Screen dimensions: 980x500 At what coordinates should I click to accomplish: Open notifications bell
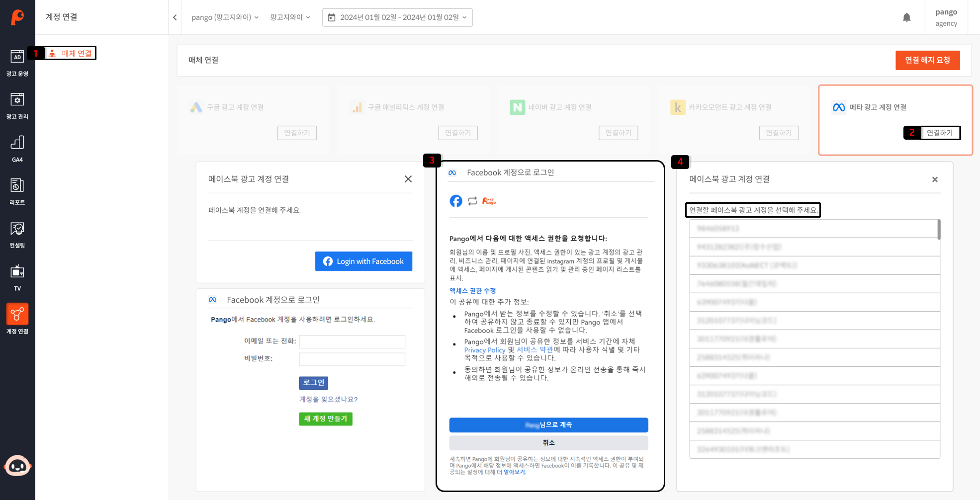tap(906, 17)
